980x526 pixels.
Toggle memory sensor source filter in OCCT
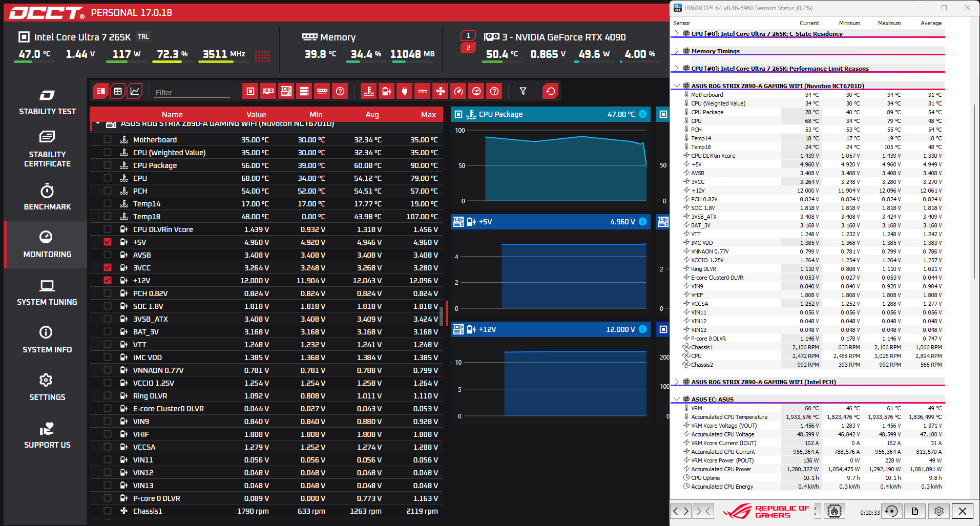point(322,91)
